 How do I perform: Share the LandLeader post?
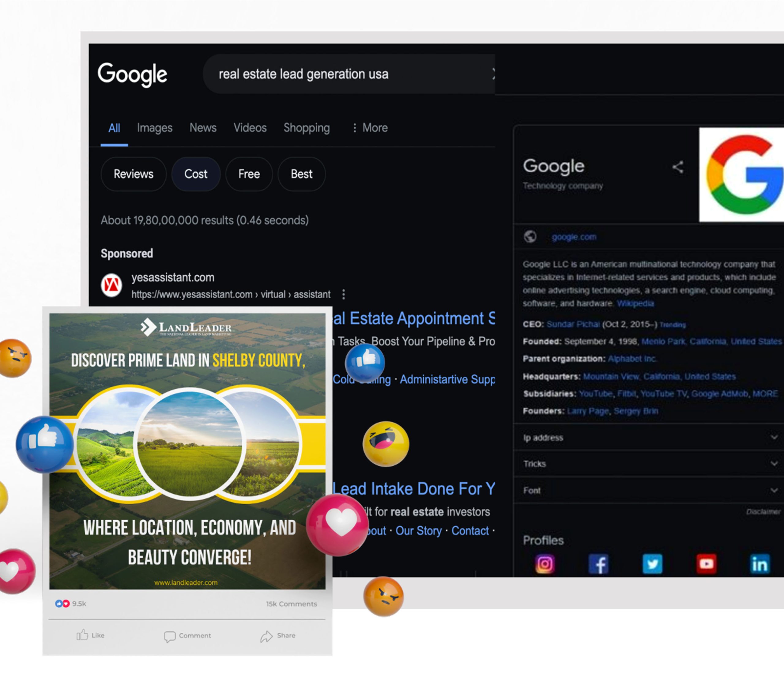point(278,636)
